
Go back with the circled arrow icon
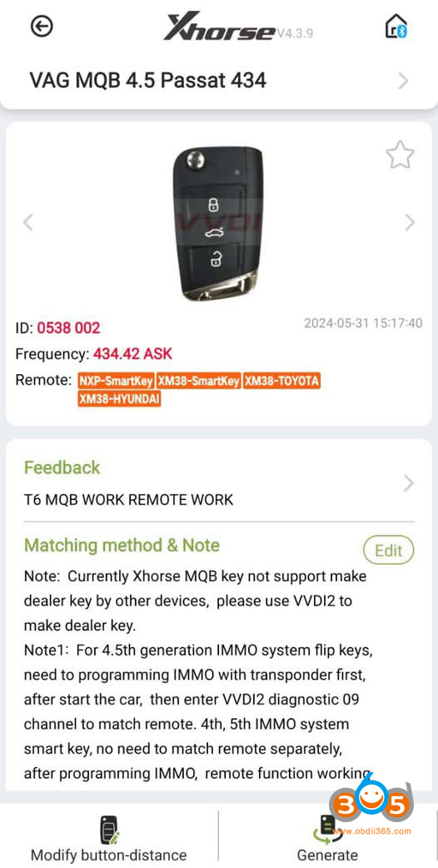42,26
